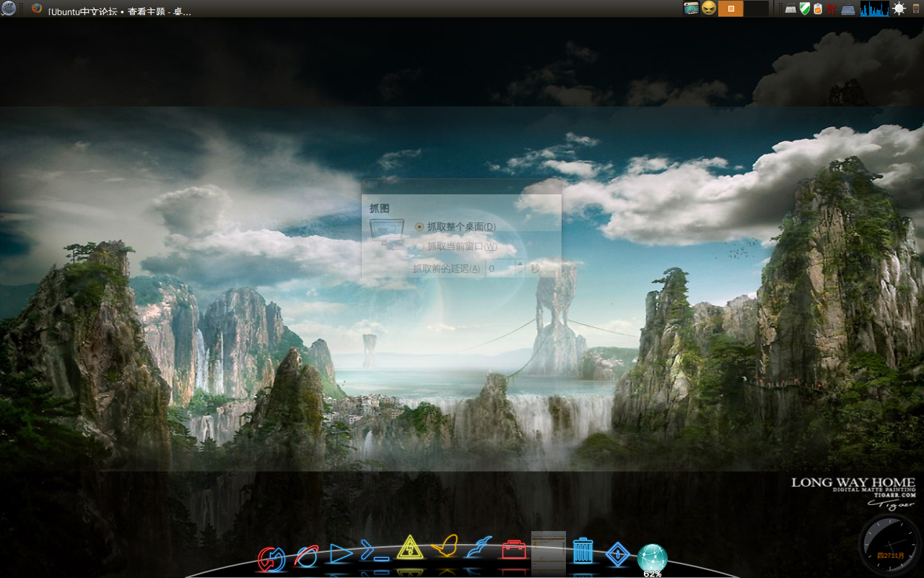Click the analog clock widget
The width and height of the screenshot is (924, 578).
click(890, 545)
